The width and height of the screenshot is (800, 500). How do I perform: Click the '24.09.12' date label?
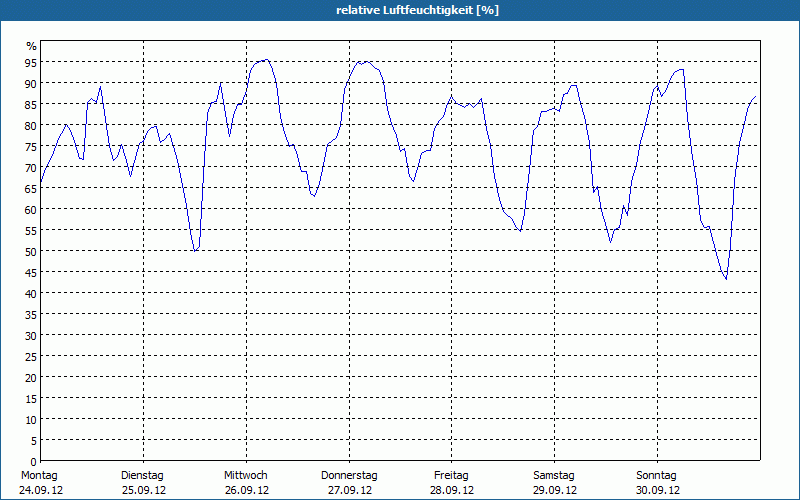(x=41, y=490)
